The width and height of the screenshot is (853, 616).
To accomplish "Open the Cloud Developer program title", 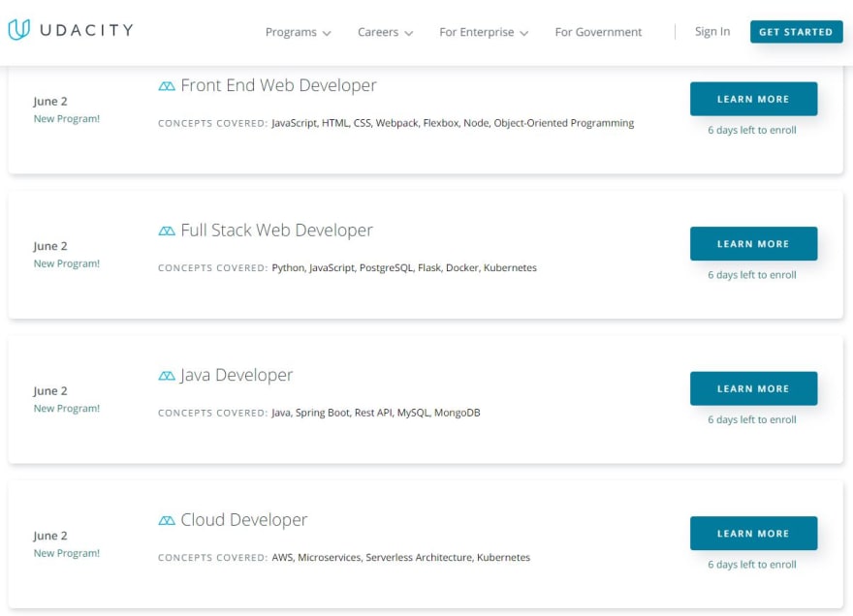I will coord(243,520).
